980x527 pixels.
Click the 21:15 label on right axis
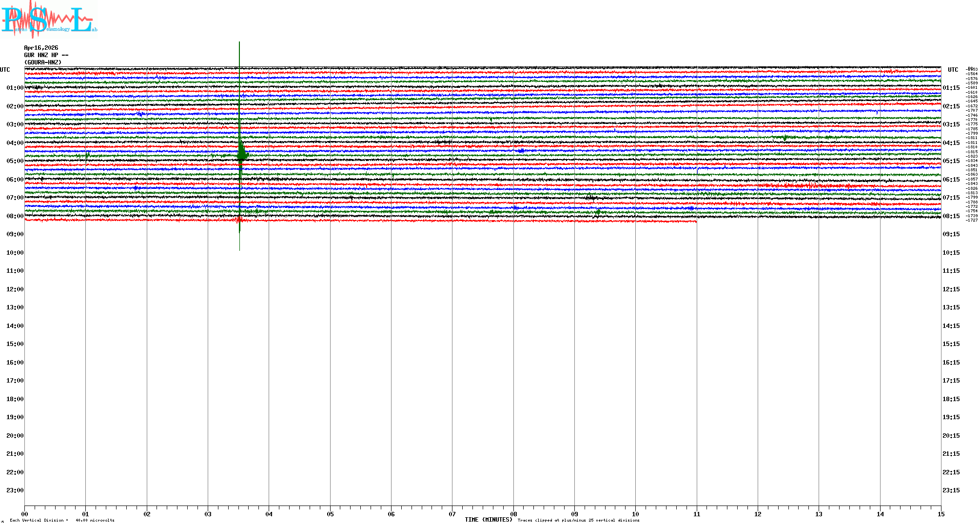(951, 454)
